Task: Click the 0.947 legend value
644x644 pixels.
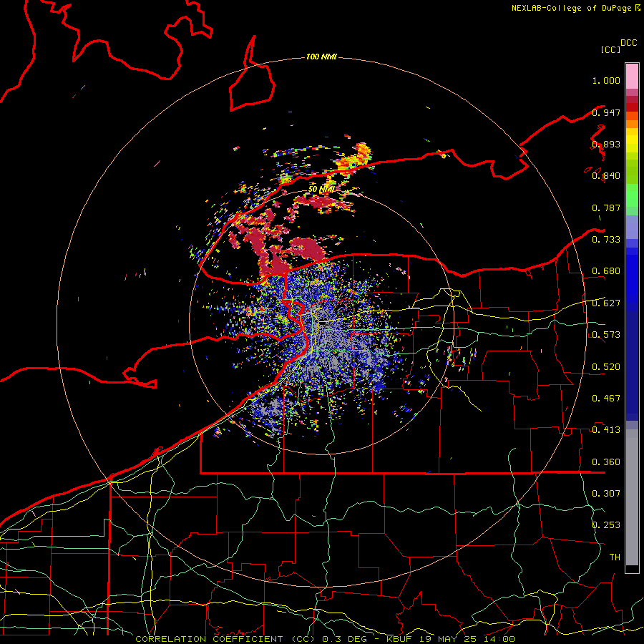Action: [606, 112]
